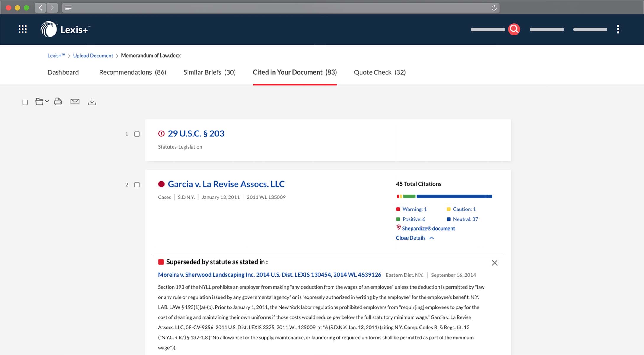This screenshot has height=355, width=644.
Task: Check the box for result 1
Action: (137, 134)
